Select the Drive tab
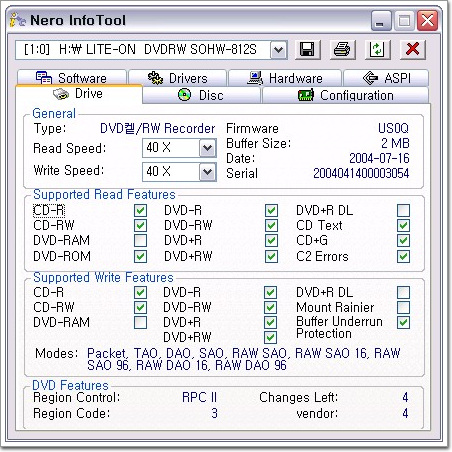This screenshot has width=452, height=452. 79,94
